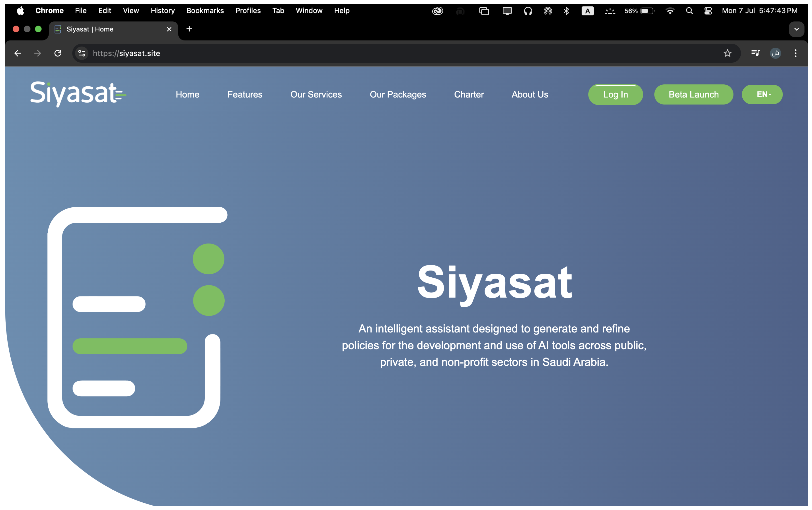Expand the tab search chevron

click(796, 29)
